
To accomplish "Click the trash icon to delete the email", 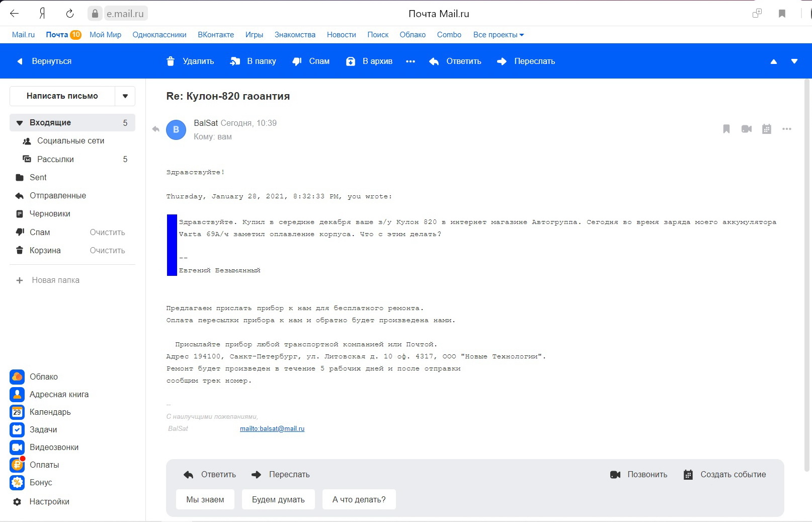I will [x=171, y=61].
